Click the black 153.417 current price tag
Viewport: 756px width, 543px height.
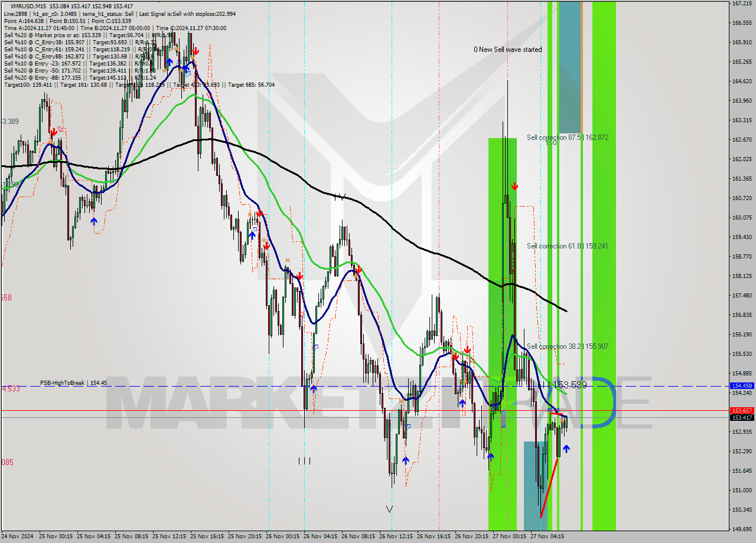(x=742, y=417)
